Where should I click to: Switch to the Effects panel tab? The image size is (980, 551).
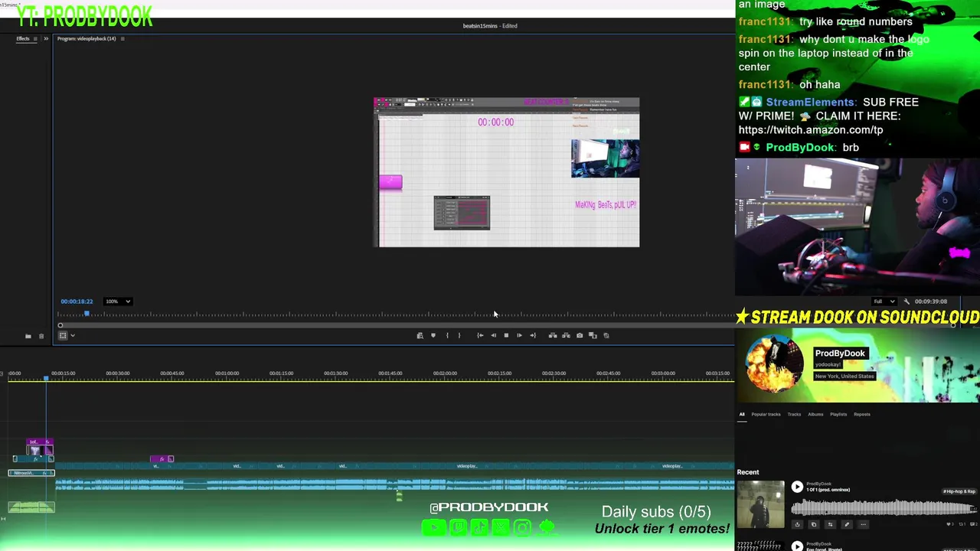point(23,38)
